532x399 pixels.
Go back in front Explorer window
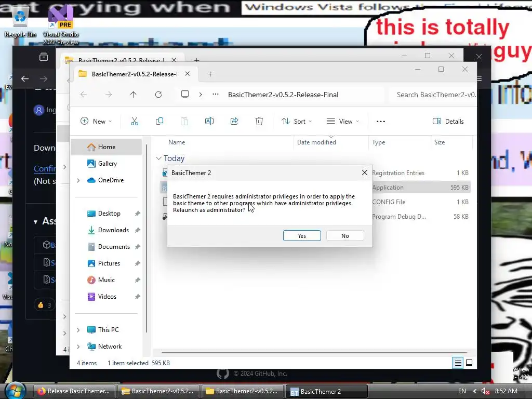[84, 95]
